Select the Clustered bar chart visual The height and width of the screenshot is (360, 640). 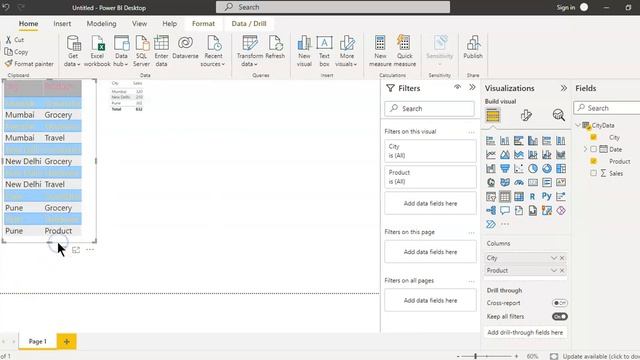519,141
